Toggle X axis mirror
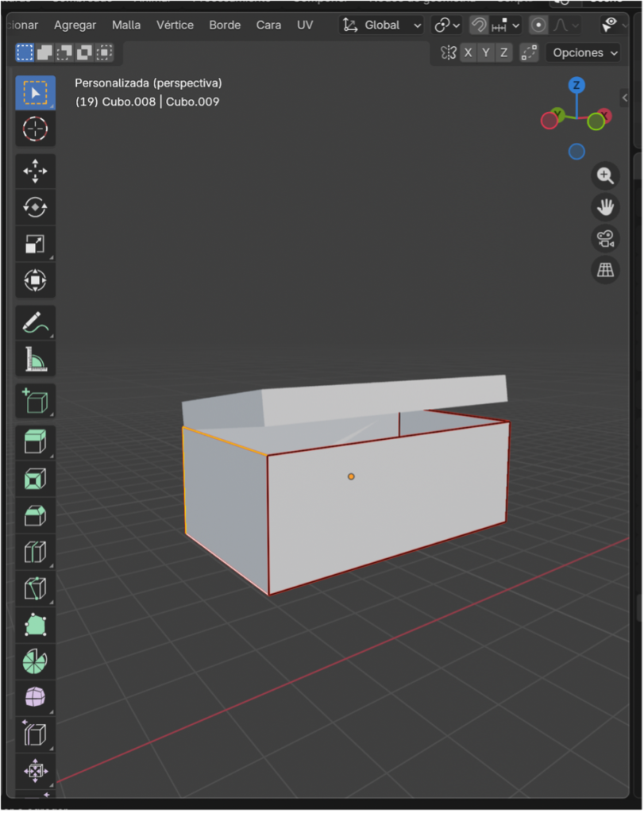 coord(468,53)
